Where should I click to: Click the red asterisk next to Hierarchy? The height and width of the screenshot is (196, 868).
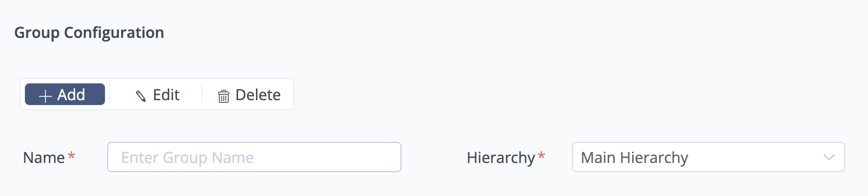(541, 156)
